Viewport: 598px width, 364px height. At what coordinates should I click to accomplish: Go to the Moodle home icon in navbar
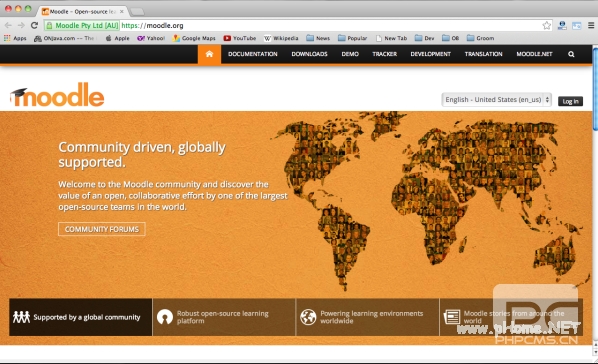coord(209,54)
